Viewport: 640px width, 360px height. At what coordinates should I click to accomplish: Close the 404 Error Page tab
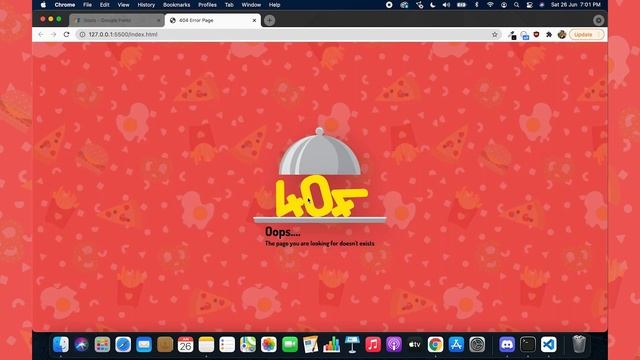click(254, 20)
